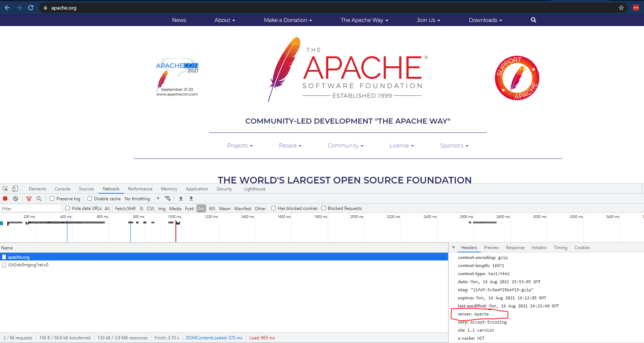The image size is (644, 343).
Task: Open the ApacheCon 2021 banner logo
Action: point(177,77)
